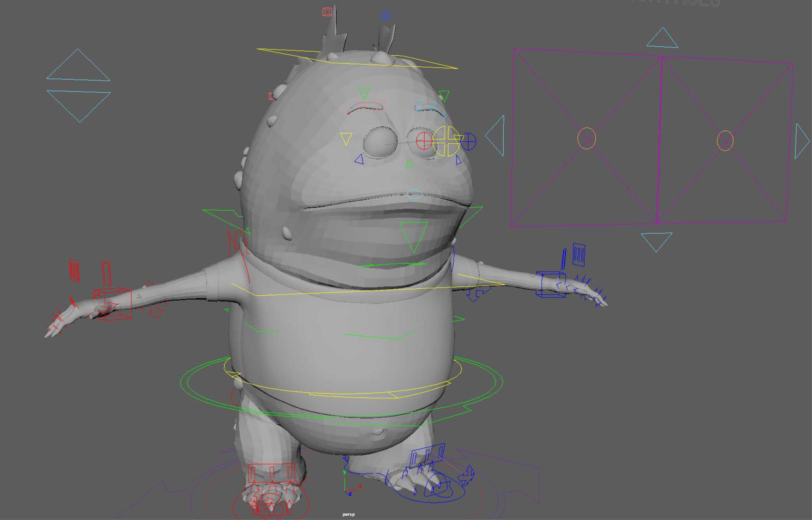
Task: Select the green shoulder control on the right
Action: coord(471,217)
